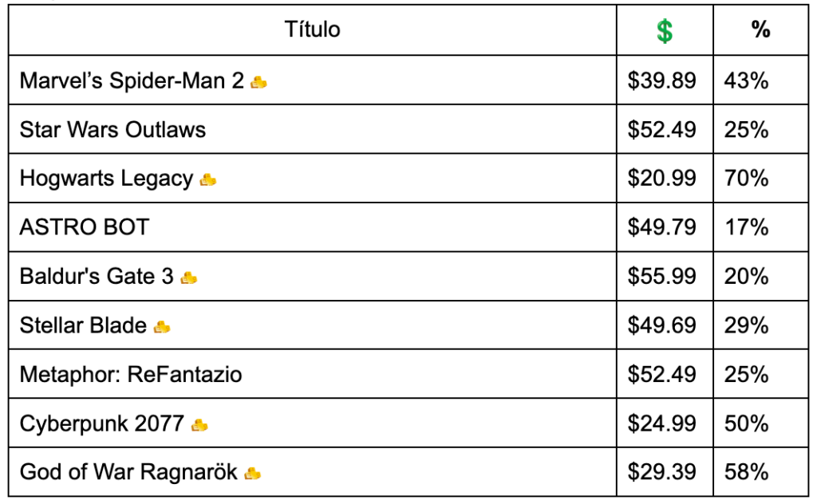
Task: Select the Título column header
Action: click(x=312, y=30)
